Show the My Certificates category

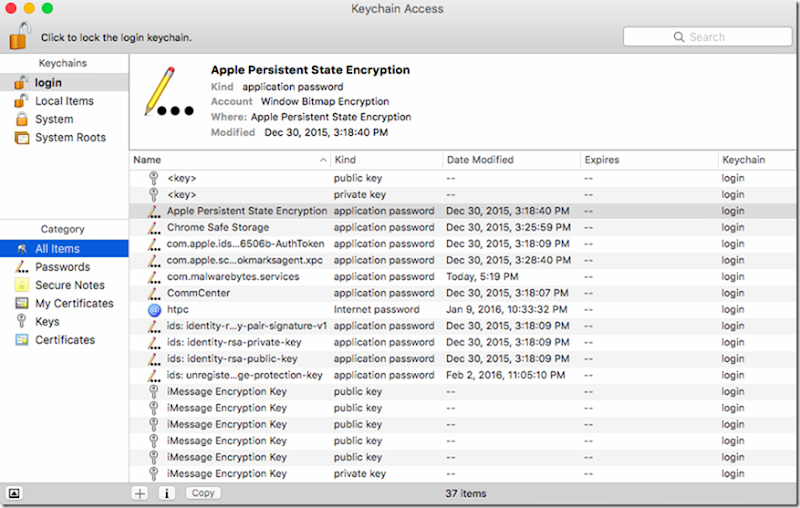coord(64,303)
